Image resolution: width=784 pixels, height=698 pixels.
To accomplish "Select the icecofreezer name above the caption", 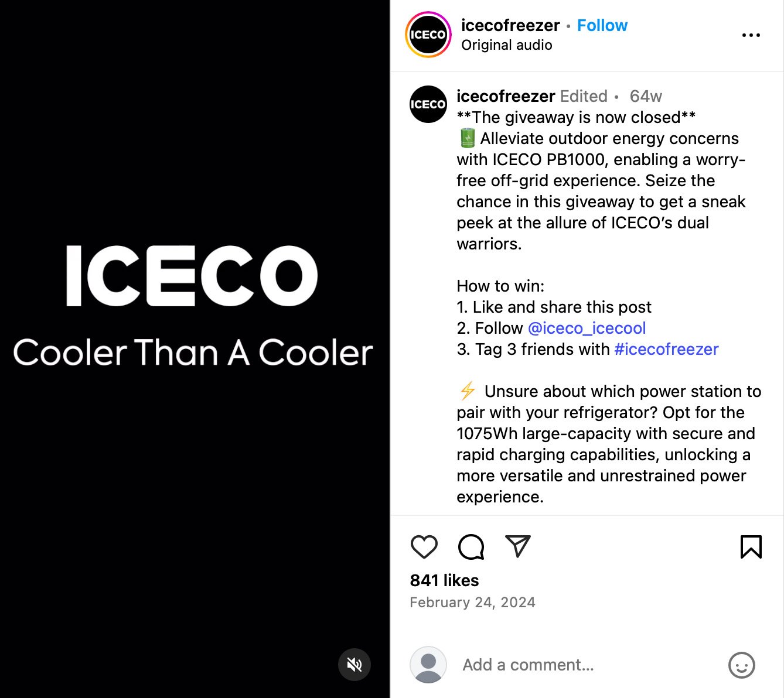I will coord(505,96).
